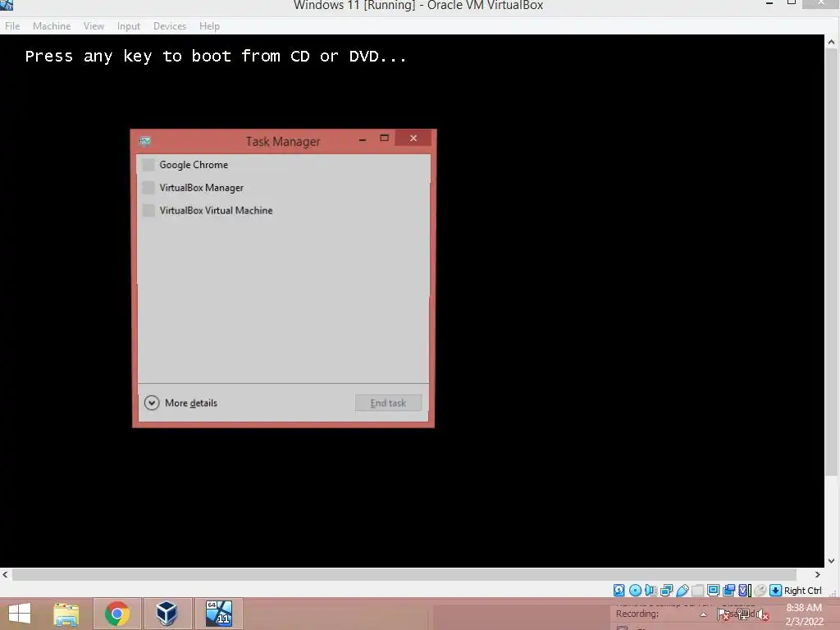Click the shared folders status icon
The height and width of the screenshot is (630, 840).
click(x=697, y=591)
